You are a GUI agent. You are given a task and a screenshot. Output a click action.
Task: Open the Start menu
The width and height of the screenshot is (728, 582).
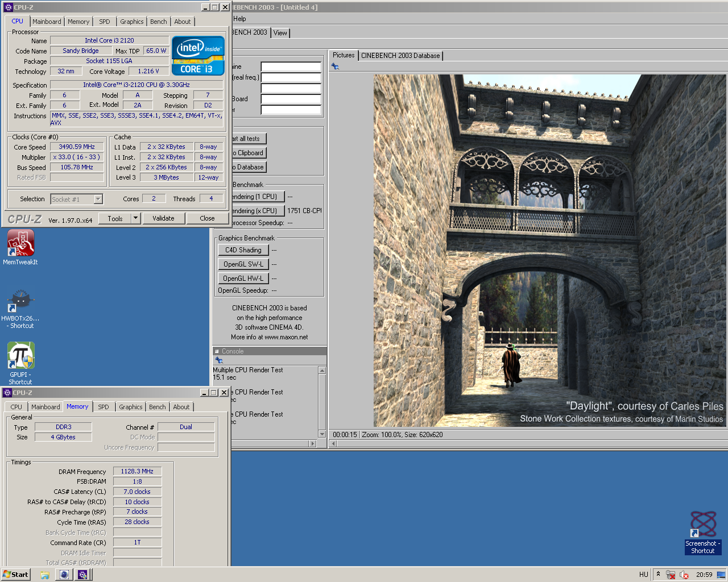[x=15, y=575]
